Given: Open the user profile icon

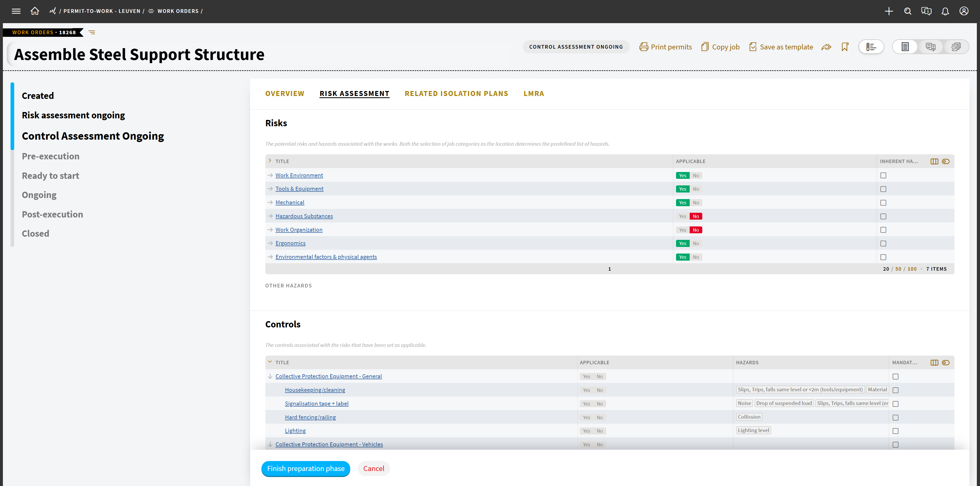Looking at the screenshot, I should [964, 11].
